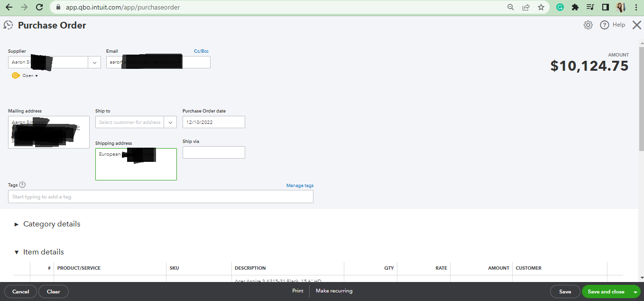644x301 pixels.
Task: Open the media control playlist icon
Action: pos(590,7)
